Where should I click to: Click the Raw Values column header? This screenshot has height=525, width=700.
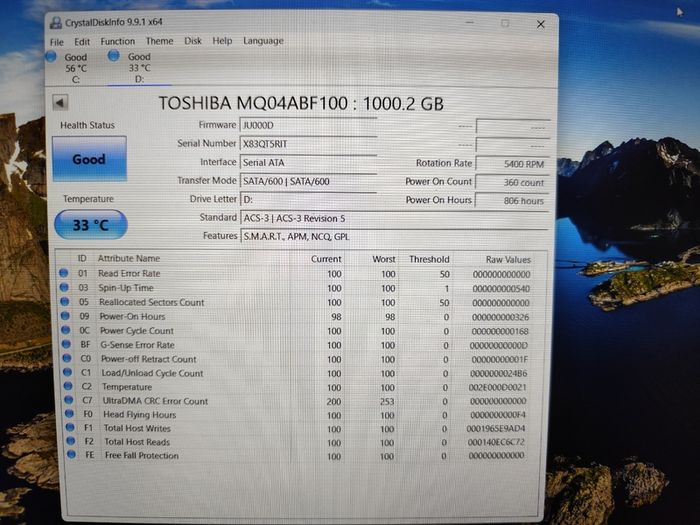pyautogui.click(x=508, y=259)
